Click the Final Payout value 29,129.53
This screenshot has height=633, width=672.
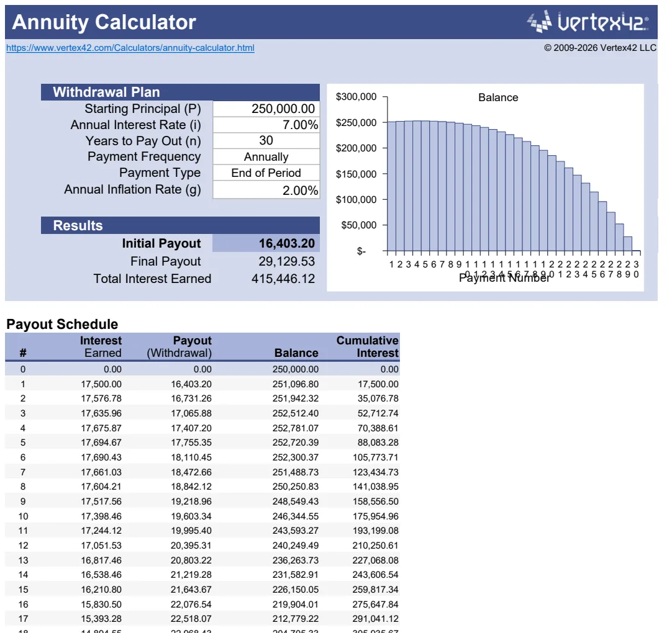[286, 261]
